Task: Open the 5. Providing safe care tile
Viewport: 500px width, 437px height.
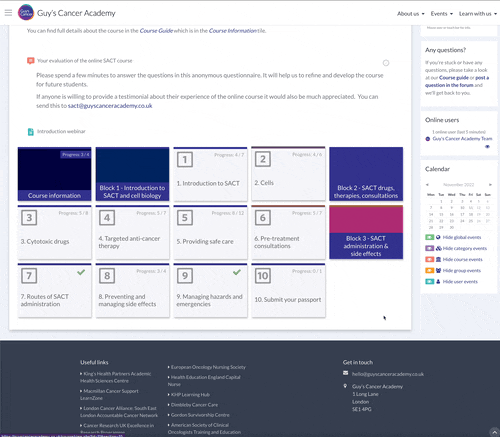Action: point(210,232)
